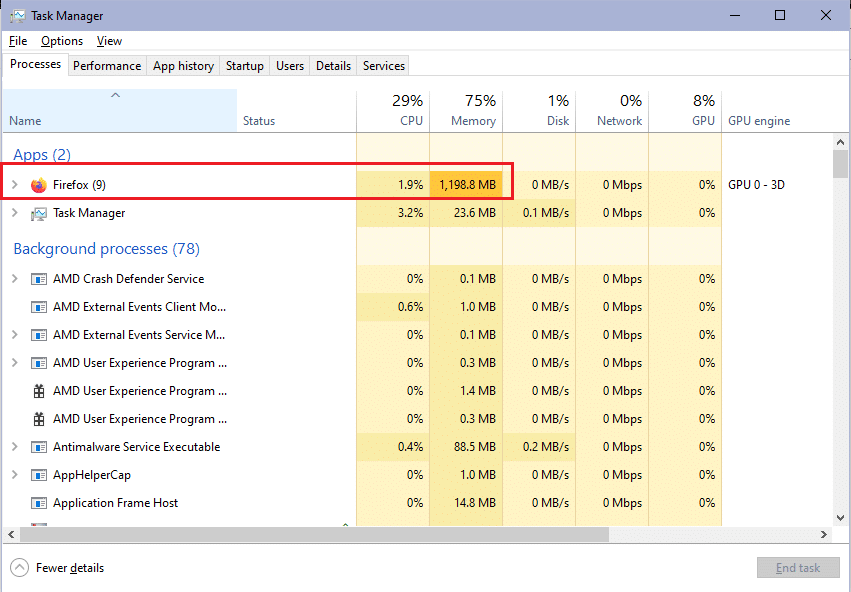Image resolution: width=851 pixels, height=592 pixels.
Task: Select the Apps (2) group heading
Action: [x=42, y=155]
